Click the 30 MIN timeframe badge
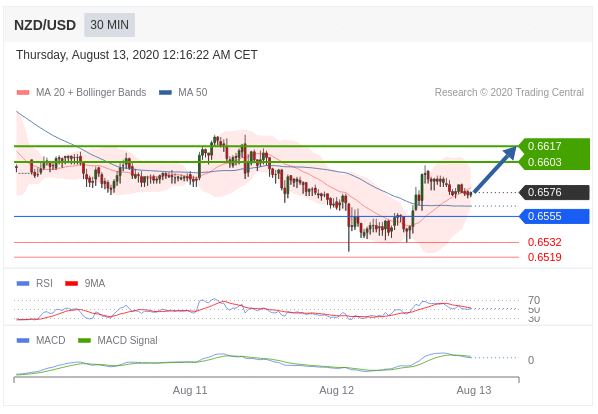This screenshot has height=414, width=598. (x=109, y=25)
